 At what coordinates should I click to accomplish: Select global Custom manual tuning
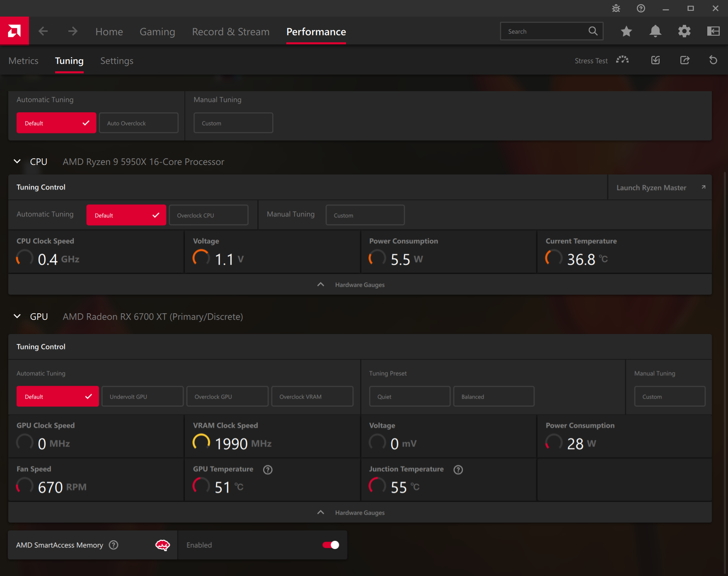coord(233,123)
